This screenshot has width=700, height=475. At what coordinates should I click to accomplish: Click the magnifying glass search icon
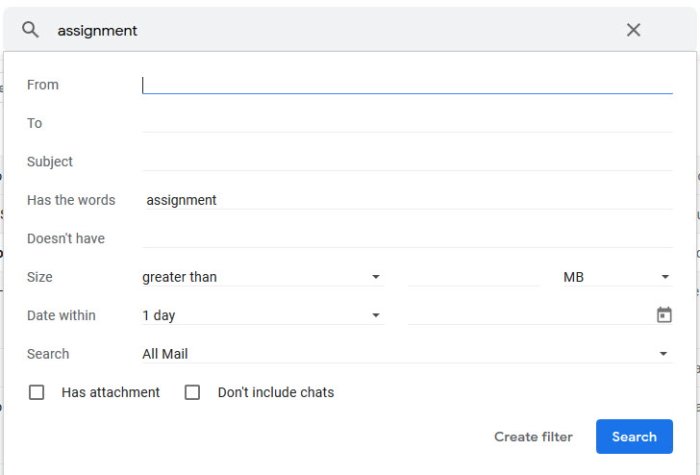pyautogui.click(x=30, y=30)
